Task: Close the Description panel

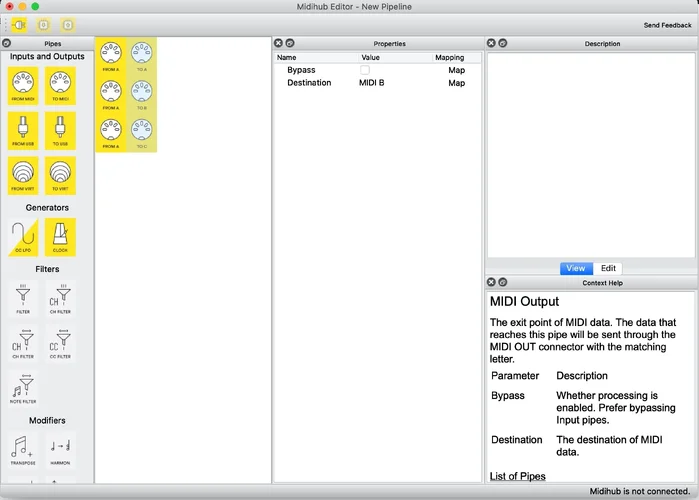Action: click(491, 43)
